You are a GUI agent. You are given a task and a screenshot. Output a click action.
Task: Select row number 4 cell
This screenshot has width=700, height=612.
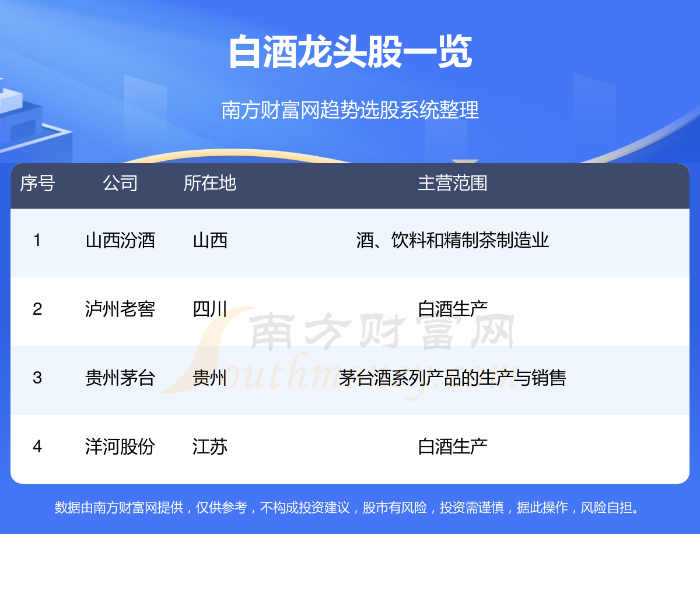pos(37,446)
